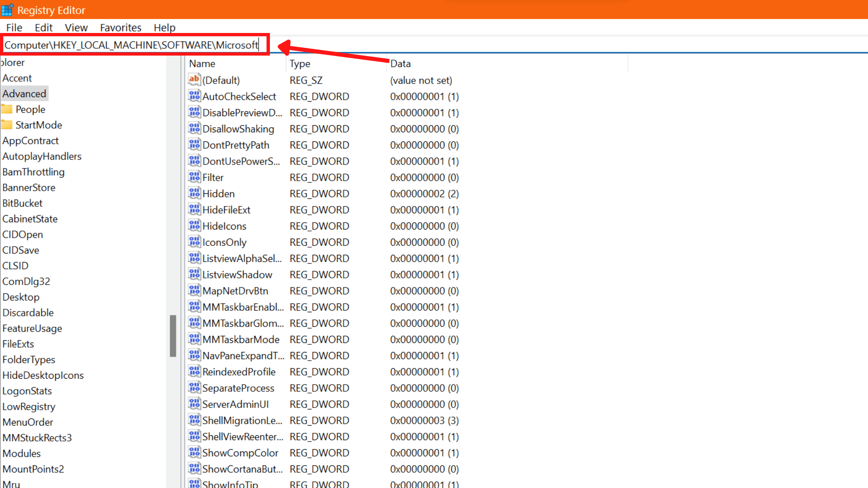The height and width of the screenshot is (488, 868).
Task: Select the DontUsePowerS... DWORD icon
Action: 194,161
